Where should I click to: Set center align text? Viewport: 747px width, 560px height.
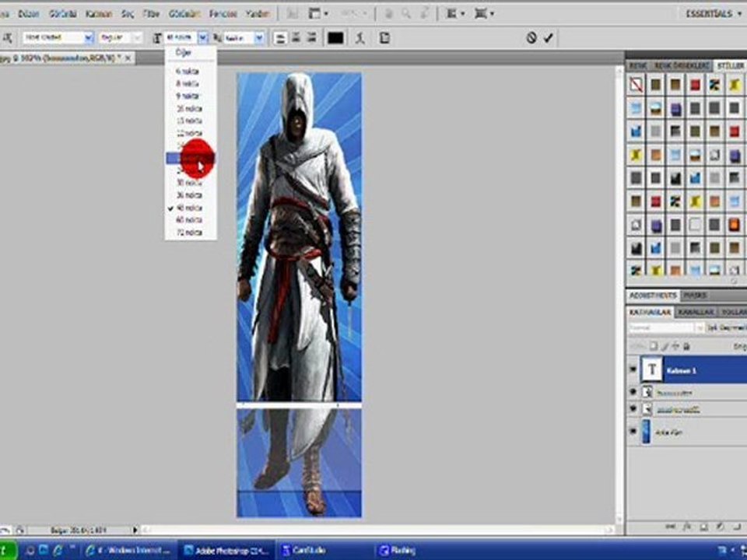tap(296, 37)
